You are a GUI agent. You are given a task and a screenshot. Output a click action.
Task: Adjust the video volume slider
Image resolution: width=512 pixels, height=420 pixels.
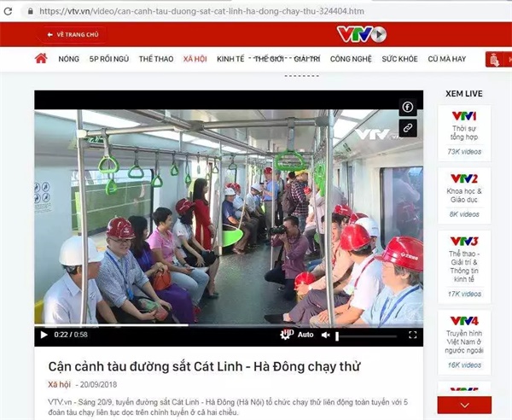[366, 336]
